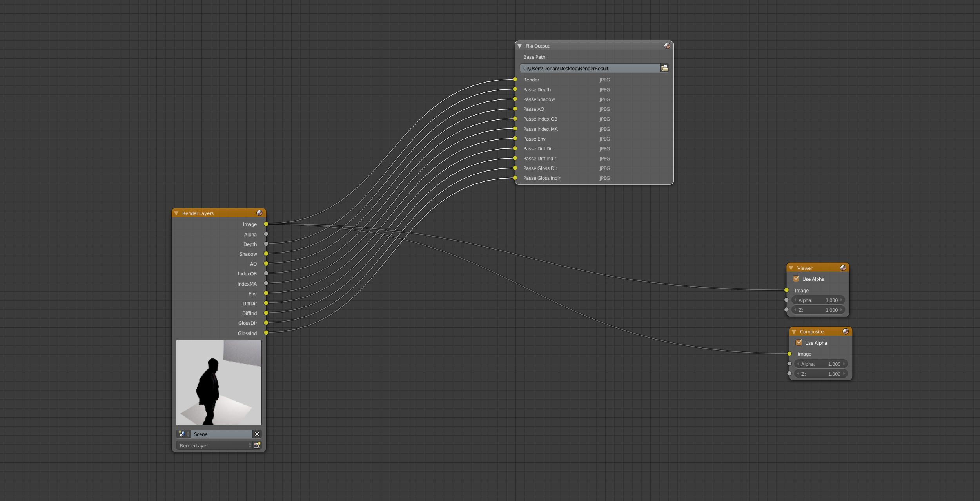
Task: Toggle Use Alpha in Viewer node
Action: tap(796, 279)
